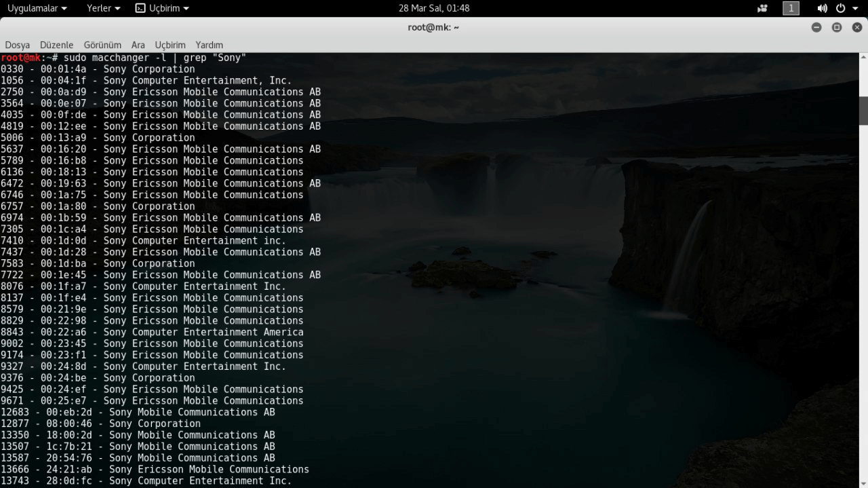This screenshot has height=488, width=868.
Task: Open the system menu dropdown arrow
Action: coord(855,8)
